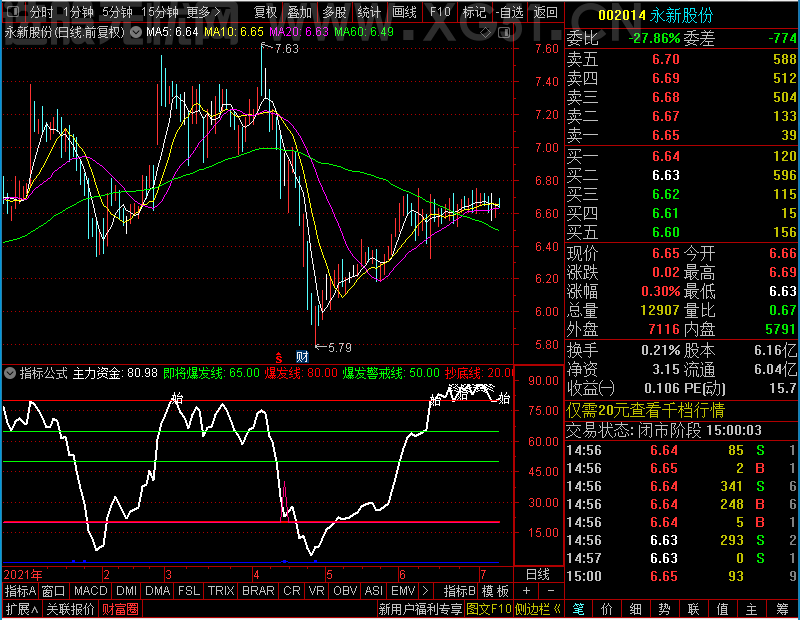This screenshot has height=620, width=800.
Task: Select the 5分钟 period
Action: tap(117, 12)
